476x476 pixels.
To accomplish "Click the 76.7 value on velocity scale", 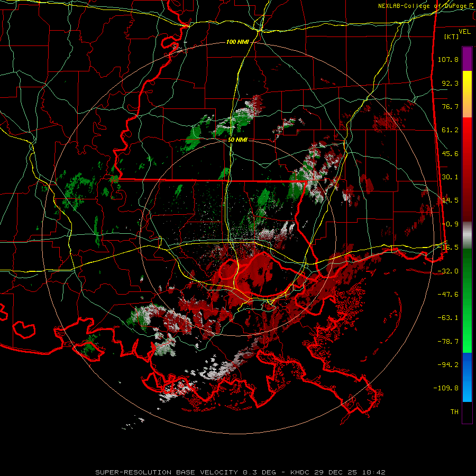I will (450, 106).
